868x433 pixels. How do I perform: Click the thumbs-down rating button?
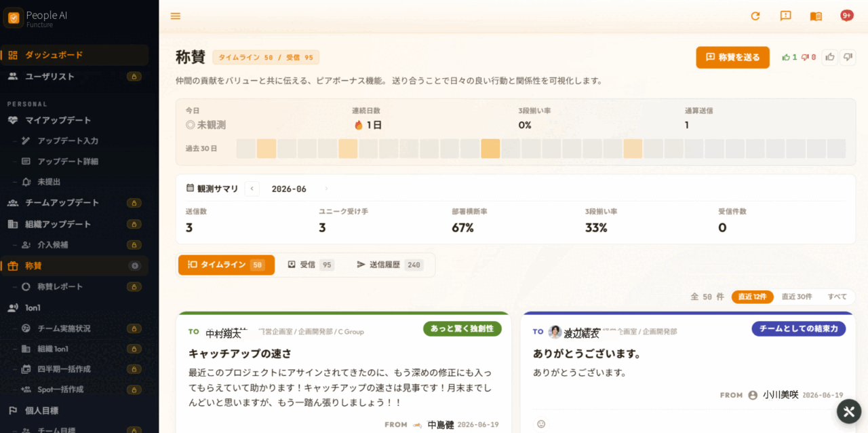[848, 57]
